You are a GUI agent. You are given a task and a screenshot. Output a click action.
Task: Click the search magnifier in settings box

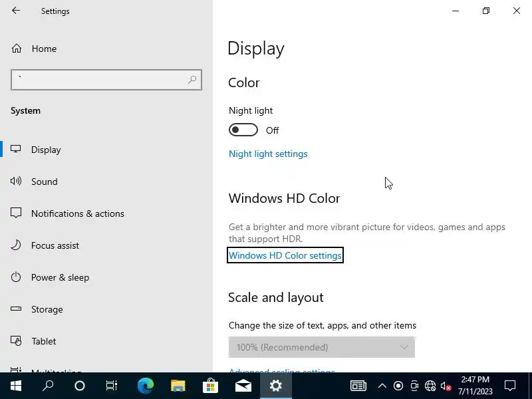[x=192, y=80]
